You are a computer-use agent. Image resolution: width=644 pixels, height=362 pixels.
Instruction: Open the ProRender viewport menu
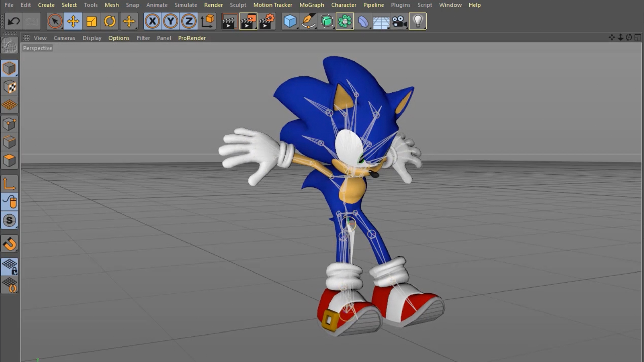click(192, 38)
